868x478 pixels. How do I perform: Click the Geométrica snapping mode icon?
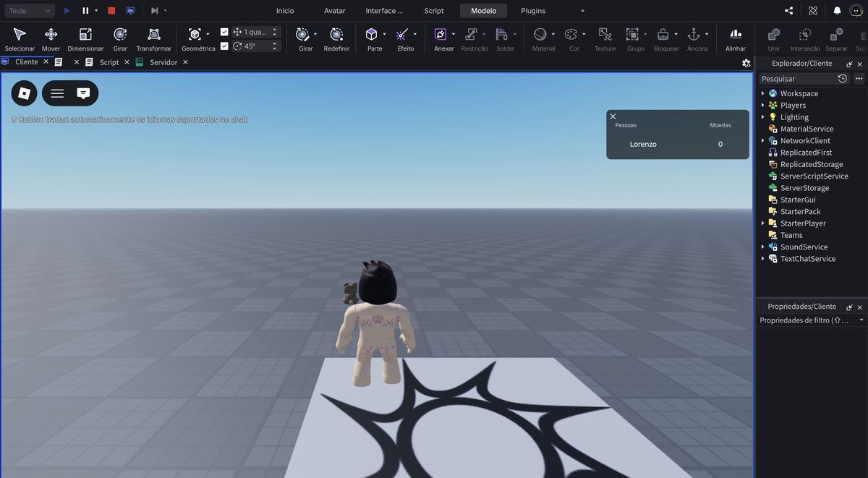pos(195,34)
